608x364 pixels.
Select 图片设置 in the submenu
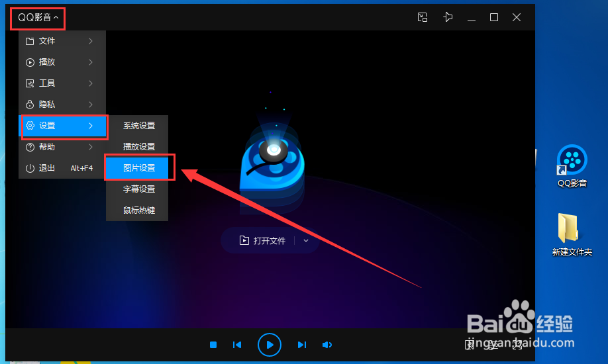coord(137,168)
